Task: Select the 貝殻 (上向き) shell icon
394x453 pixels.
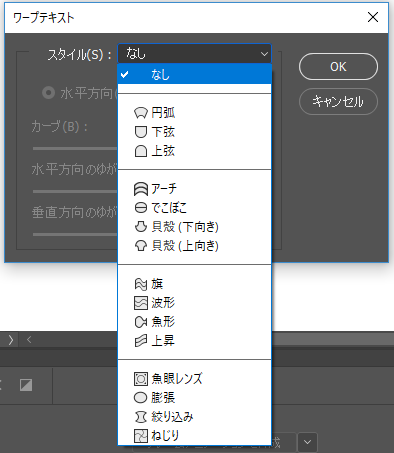Action: pos(141,246)
